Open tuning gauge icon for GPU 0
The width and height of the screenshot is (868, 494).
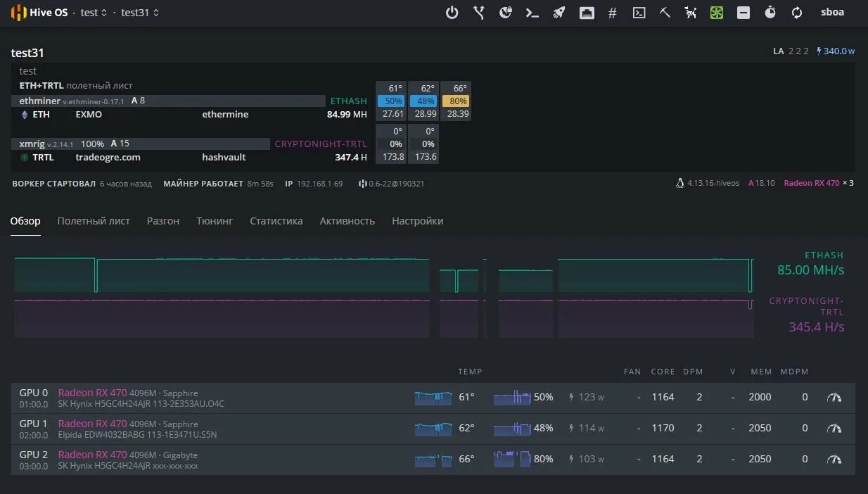coord(834,397)
